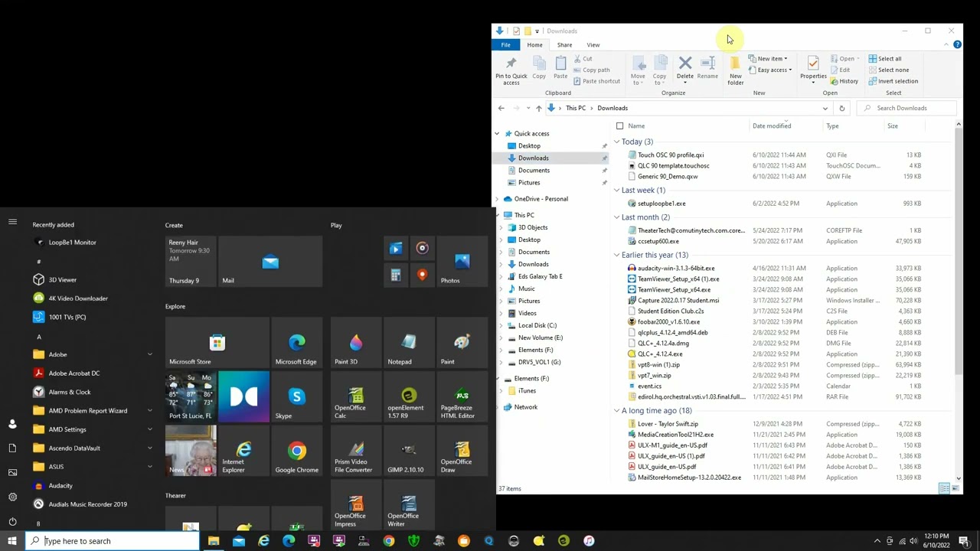
Task: Open the Photos tile
Action: tap(462, 262)
